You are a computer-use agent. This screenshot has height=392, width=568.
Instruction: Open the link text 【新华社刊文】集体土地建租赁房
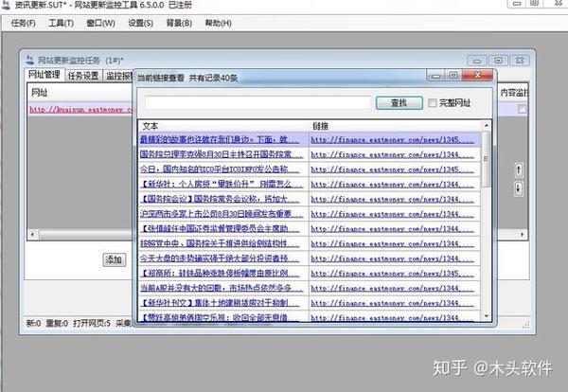pos(220,303)
